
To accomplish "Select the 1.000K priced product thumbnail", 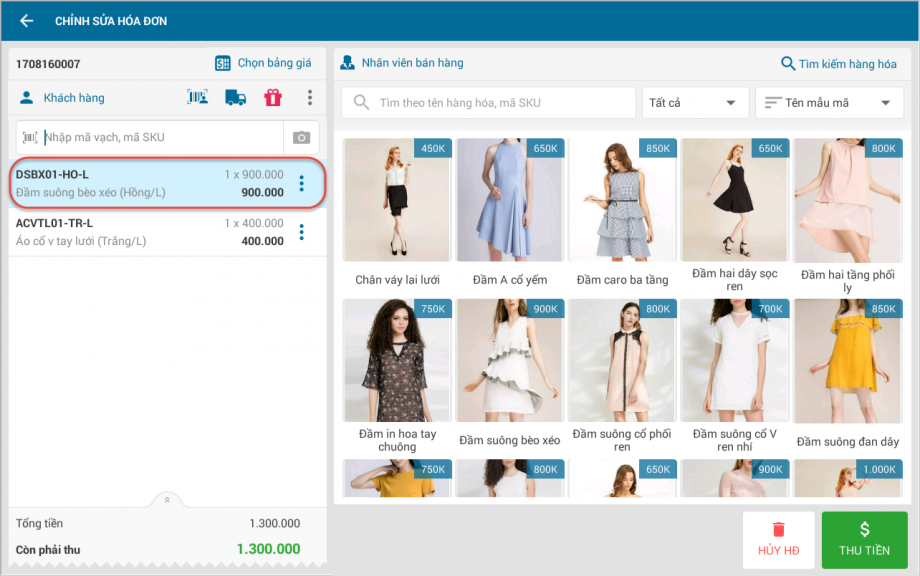I will (848, 479).
